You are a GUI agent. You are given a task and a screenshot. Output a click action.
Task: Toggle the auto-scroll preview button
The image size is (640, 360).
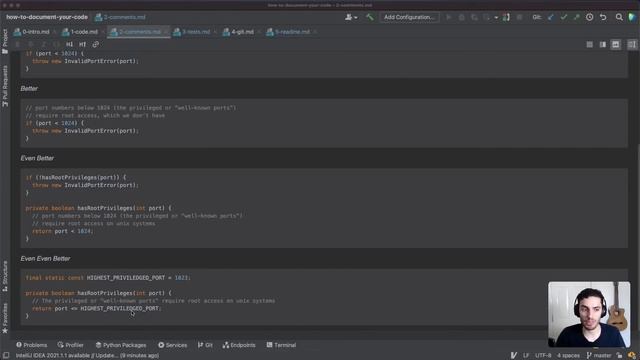pyautogui.click(x=632, y=44)
